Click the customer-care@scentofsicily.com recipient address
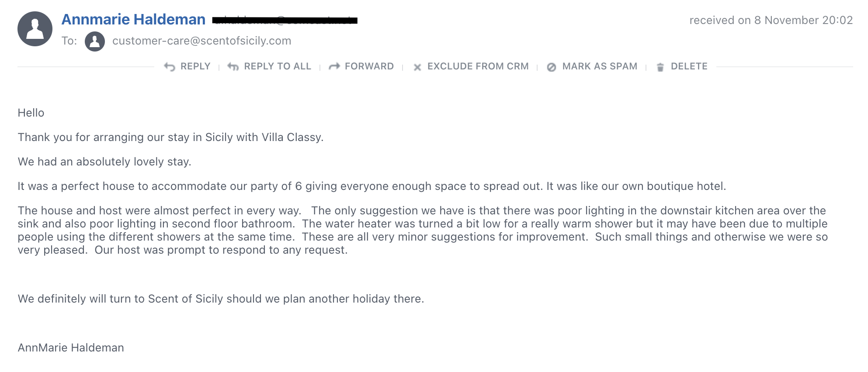 click(201, 41)
